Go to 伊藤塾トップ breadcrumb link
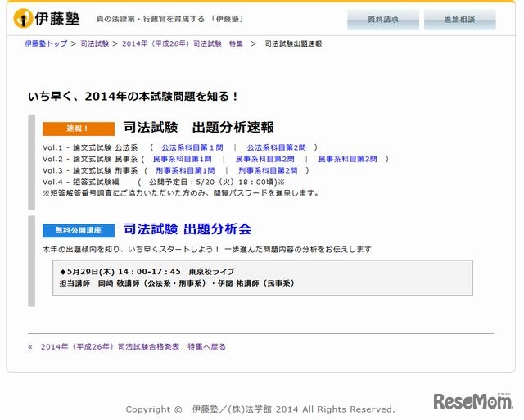 click(46, 43)
